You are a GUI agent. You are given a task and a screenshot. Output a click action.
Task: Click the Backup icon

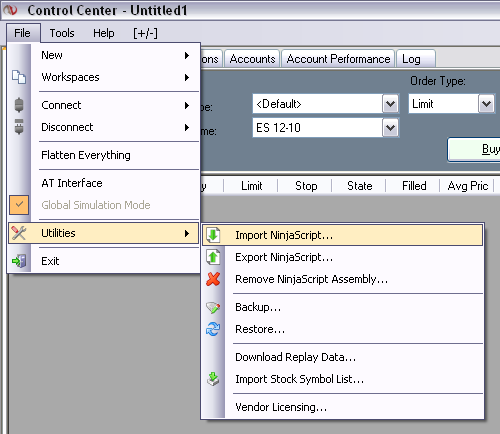click(213, 307)
